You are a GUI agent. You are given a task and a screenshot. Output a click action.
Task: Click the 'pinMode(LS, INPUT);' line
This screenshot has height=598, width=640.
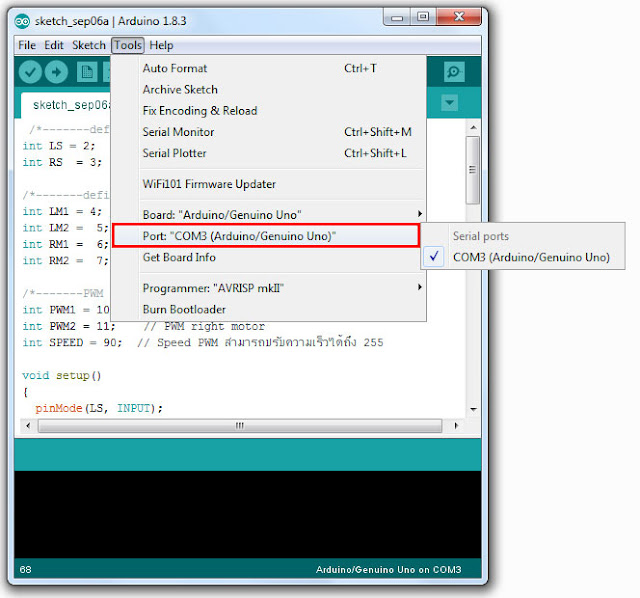99,408
